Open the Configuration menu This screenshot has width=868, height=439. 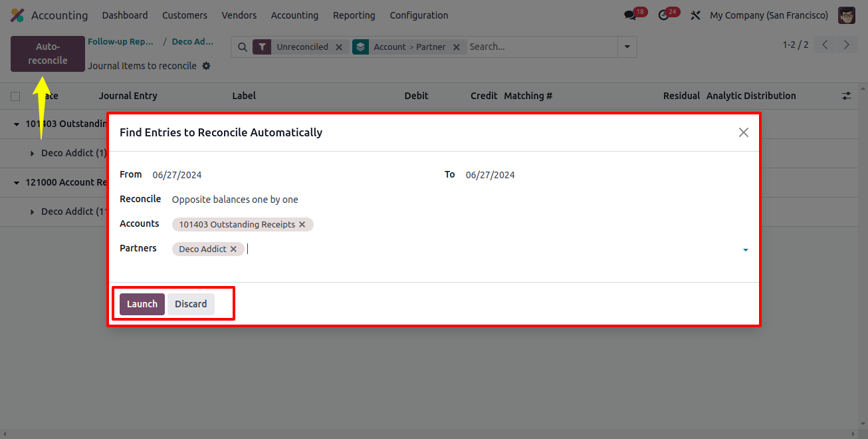(x=419, y=15)
